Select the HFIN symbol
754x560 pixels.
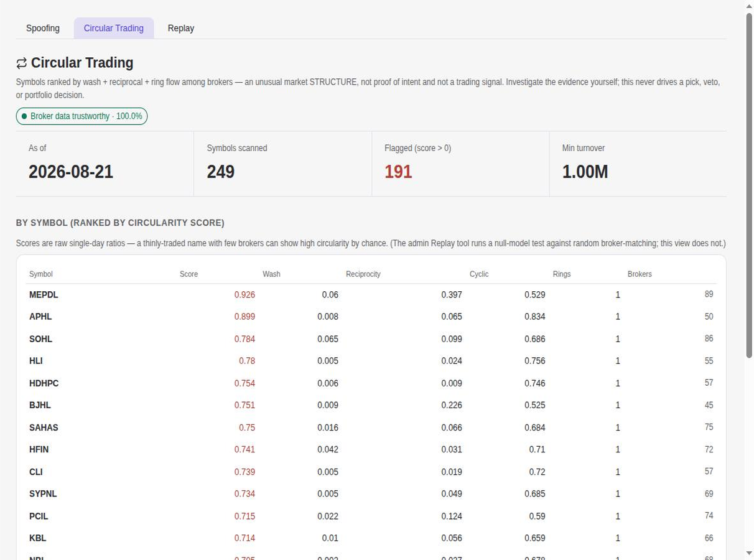(39, 449)
